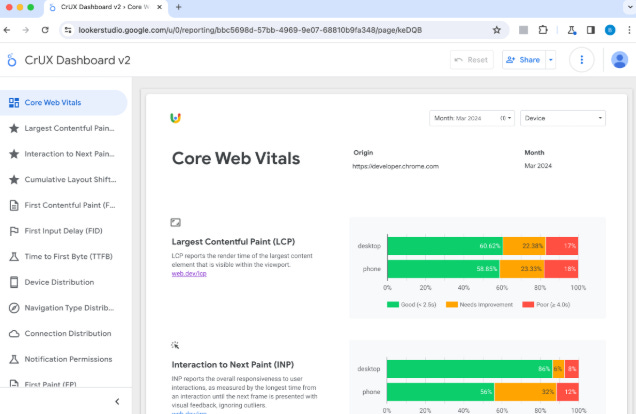Click red Poor legend swatch

tap(528, 305)
